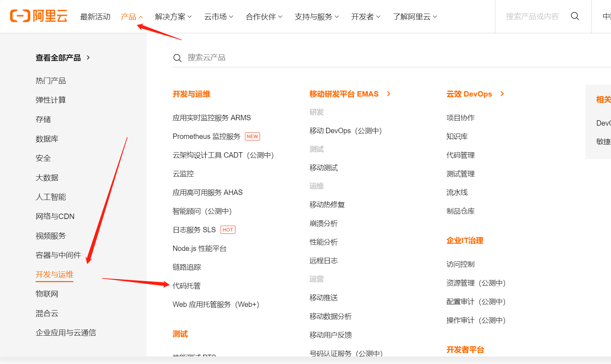Open 崩溃分析 product
The width and height of the screenshot is (611, 364).
[x=324, y=223]
